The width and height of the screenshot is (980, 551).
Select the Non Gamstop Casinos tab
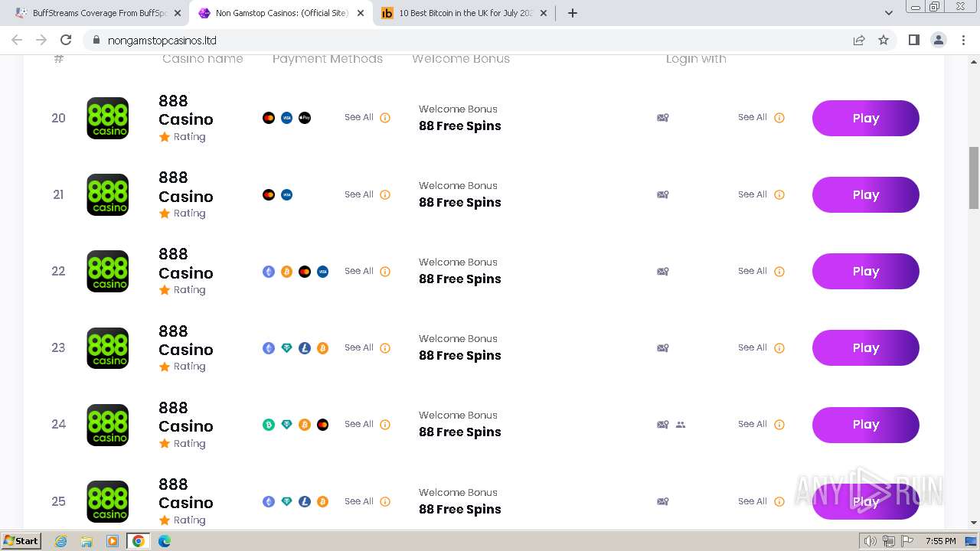pyautogui.click(x=281, y=13)
